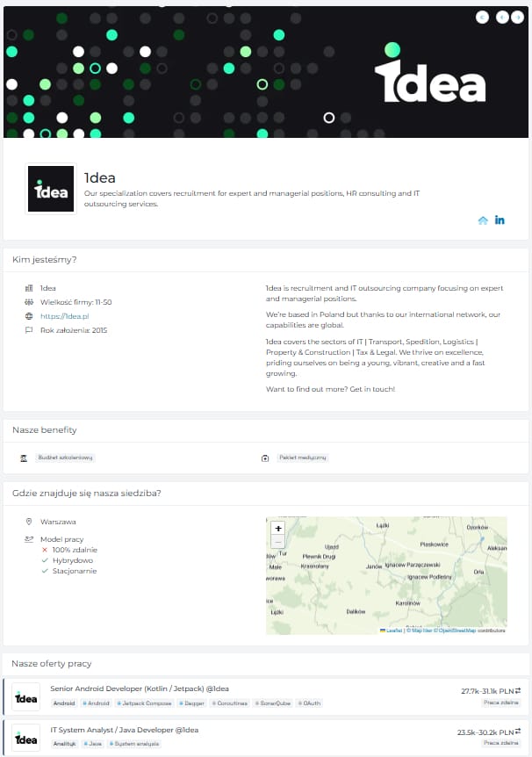Image resolution: width=532 pixels, height=757 pixels.
Task: Click the SonarQube skill tag
Action: click(x=273, y=703)
